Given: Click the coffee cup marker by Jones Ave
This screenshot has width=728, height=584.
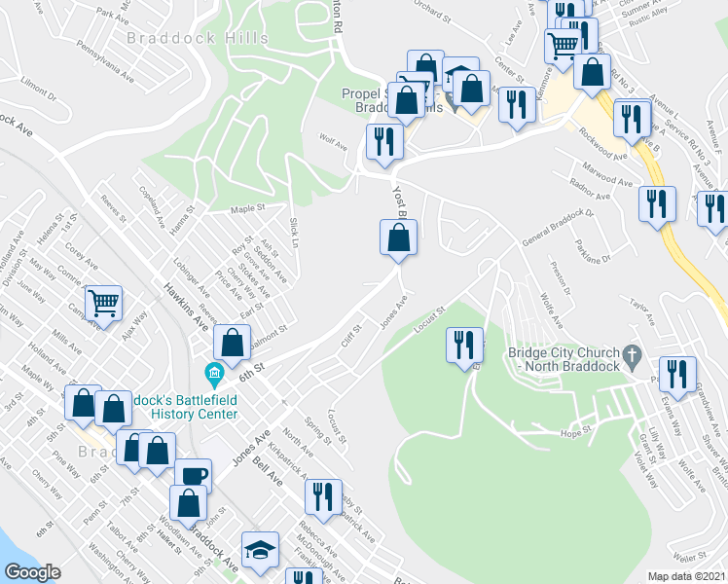Looking at the screenshot, I should (194, 473).
